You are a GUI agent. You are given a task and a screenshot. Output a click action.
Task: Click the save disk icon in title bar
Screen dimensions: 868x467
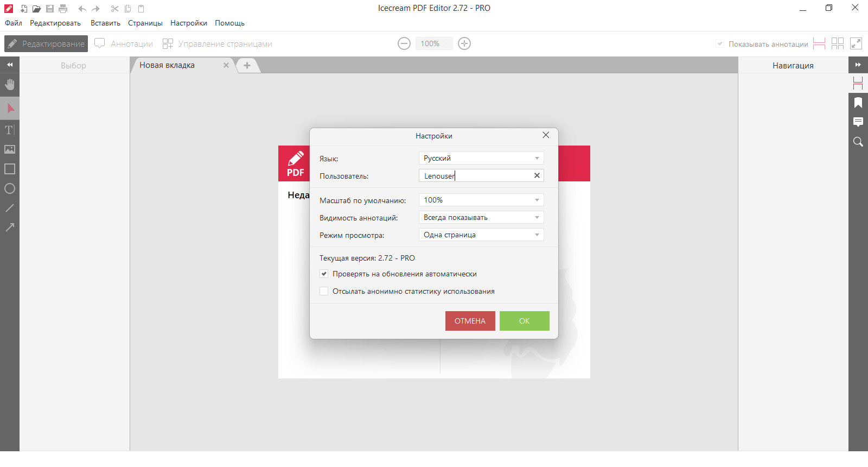[x=50, y=9]
